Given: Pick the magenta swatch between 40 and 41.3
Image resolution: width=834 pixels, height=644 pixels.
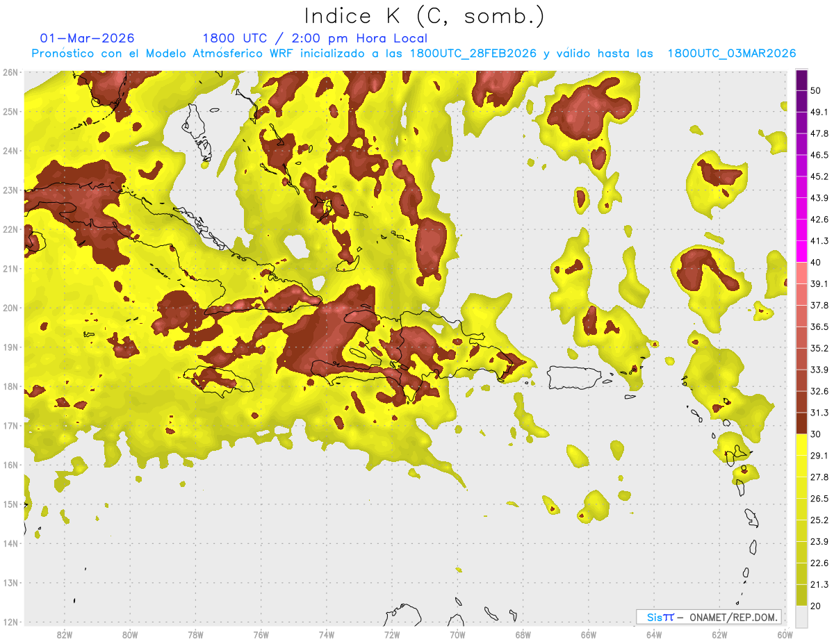Looking at the screenshot, I should [x=801, y=251].
